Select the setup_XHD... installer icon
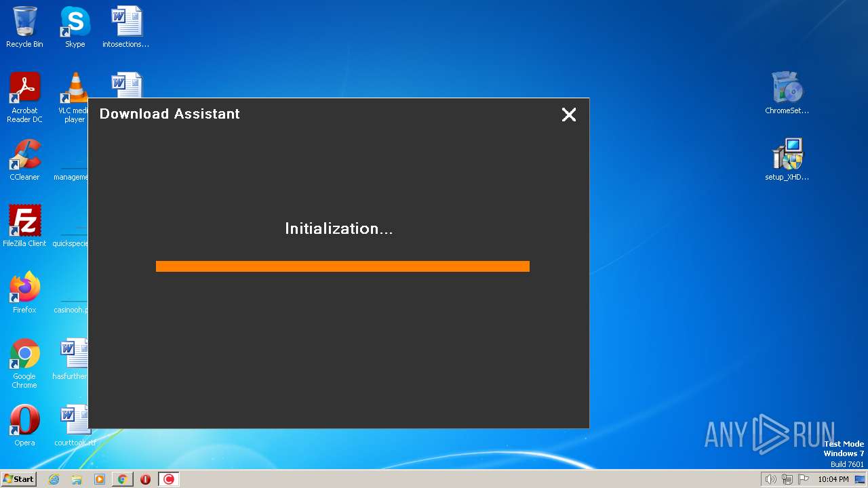The image size is (868, 488). point(787,160)
